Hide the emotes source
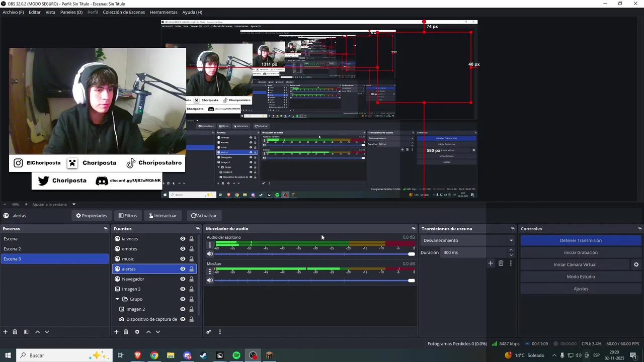This screenshot has height=362, width=644. (183, 249)
